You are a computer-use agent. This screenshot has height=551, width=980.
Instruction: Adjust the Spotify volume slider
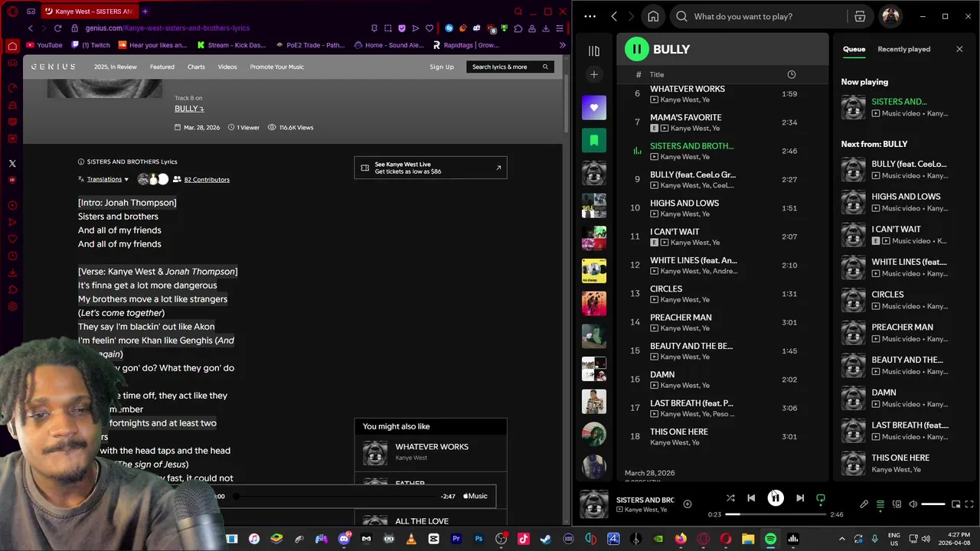[933, 504]
